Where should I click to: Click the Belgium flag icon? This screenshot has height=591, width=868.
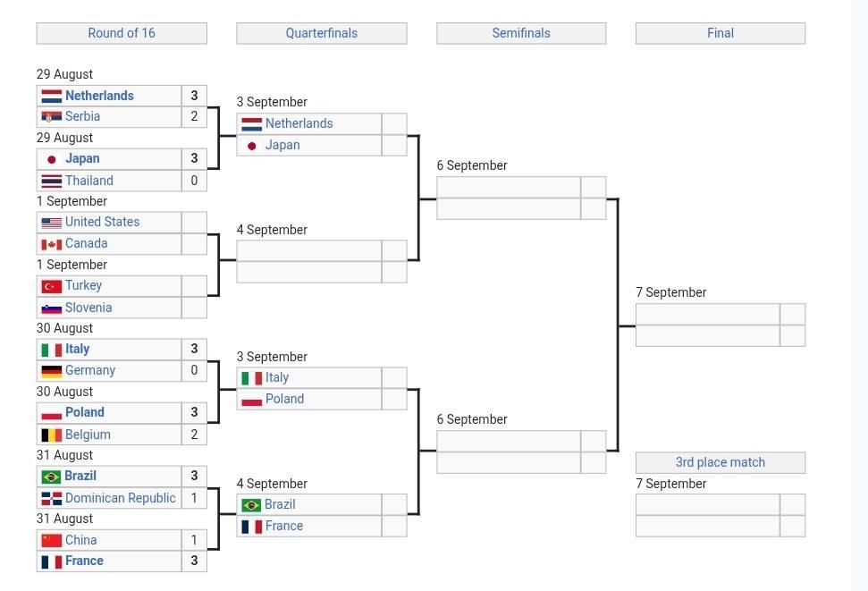tap(52, 435)
